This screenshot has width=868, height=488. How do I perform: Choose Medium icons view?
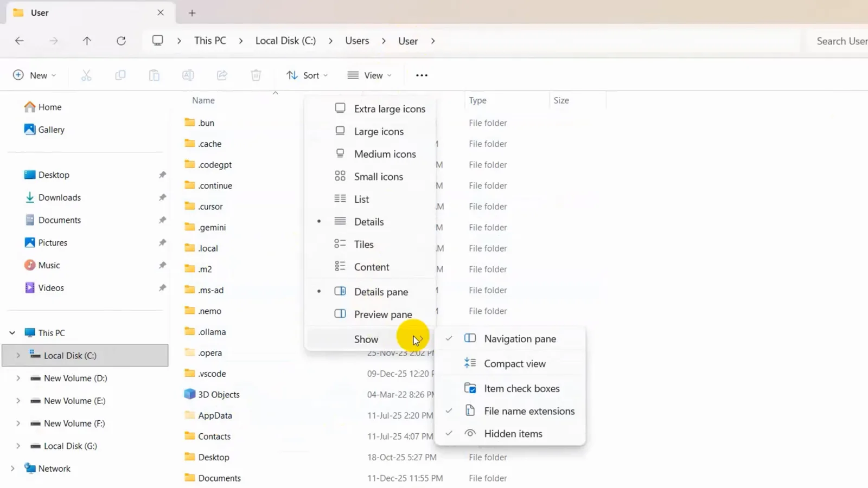point(371,154)
